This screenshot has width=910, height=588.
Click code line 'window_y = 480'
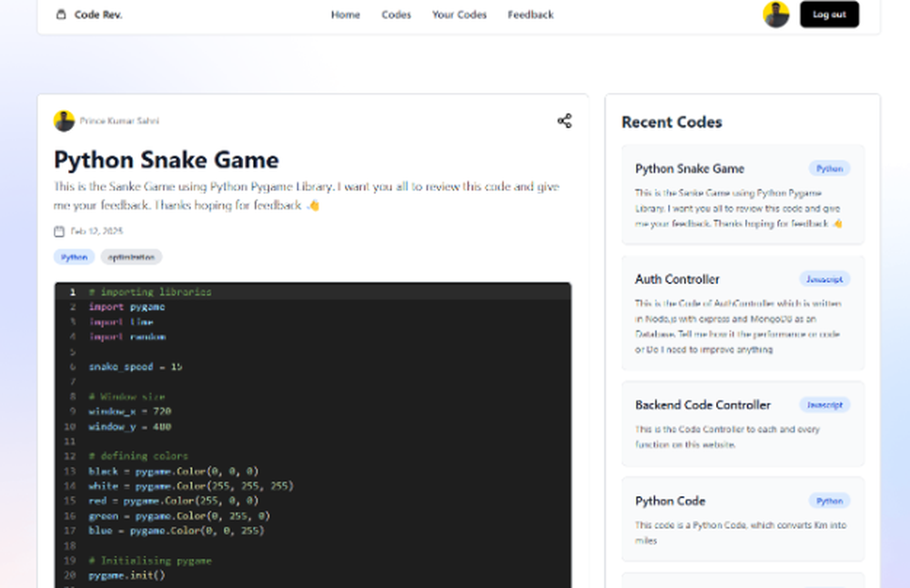130,427
